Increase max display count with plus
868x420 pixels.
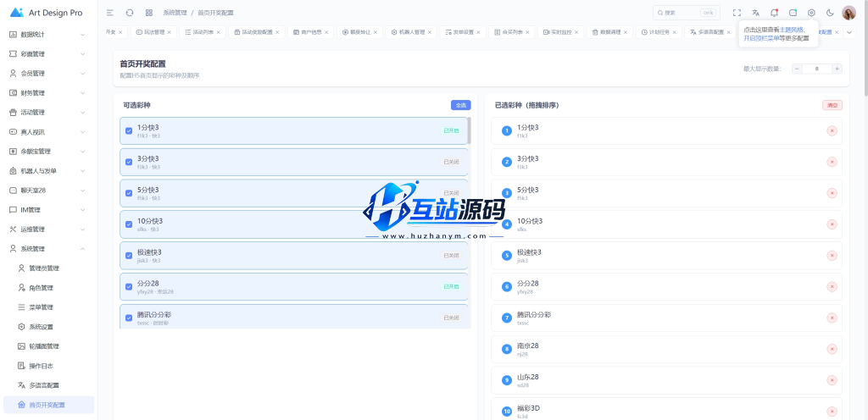pos(837,69)
